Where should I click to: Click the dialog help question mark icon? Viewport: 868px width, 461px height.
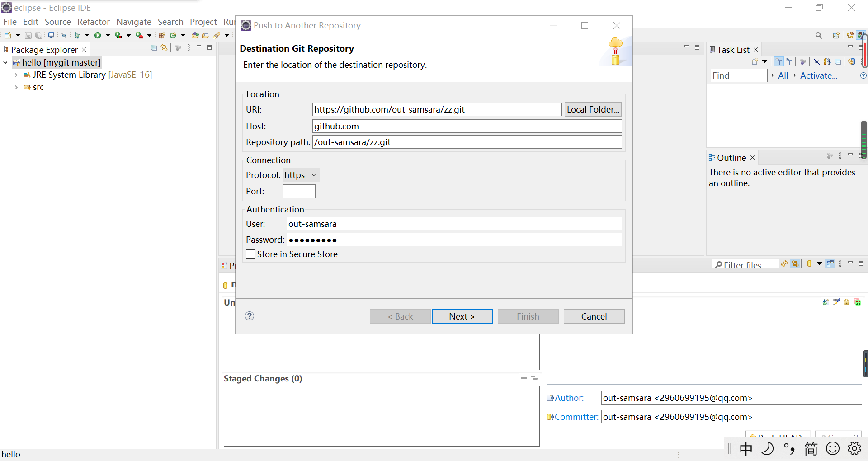tap(250, 316)
